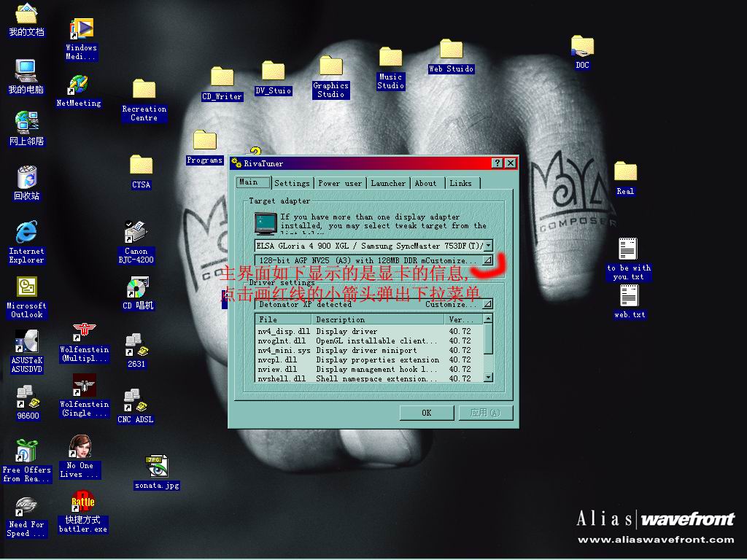This screenshot has width=747, height=560.
Task: Open the Launcher tab
Action: (388, 183)
